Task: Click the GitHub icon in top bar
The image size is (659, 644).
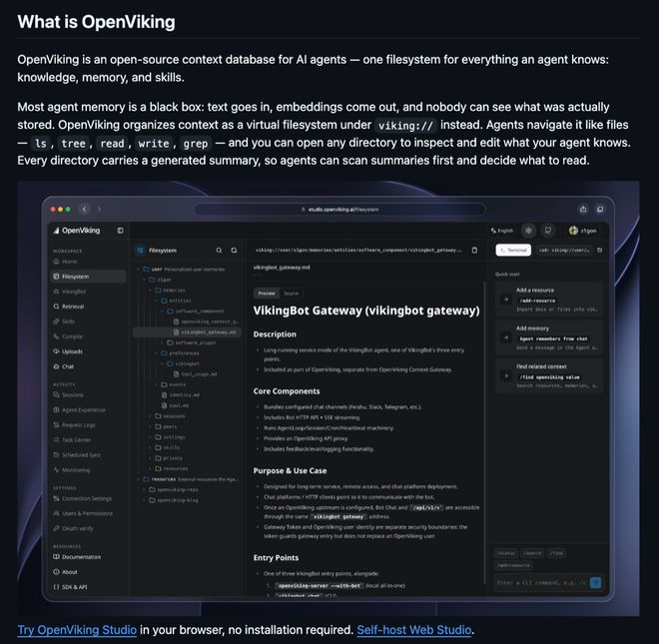Action: click(x=548, y=231)
